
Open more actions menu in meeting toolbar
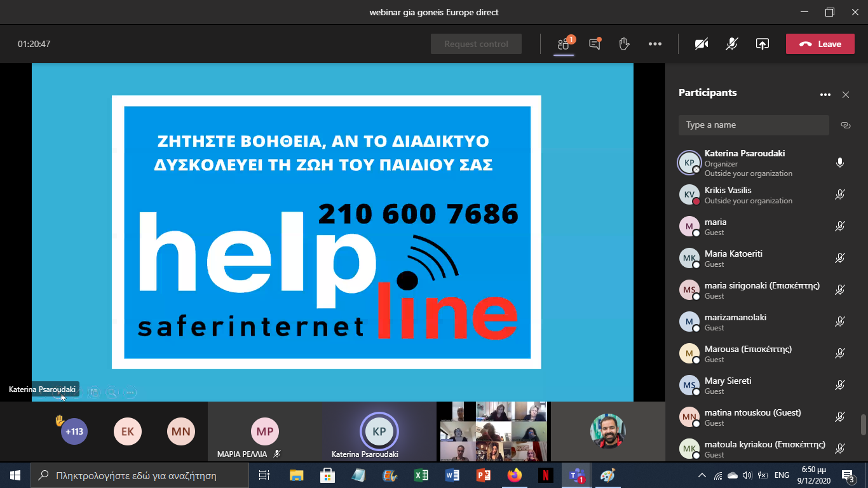pyautogui.click(x=655, y=44)
